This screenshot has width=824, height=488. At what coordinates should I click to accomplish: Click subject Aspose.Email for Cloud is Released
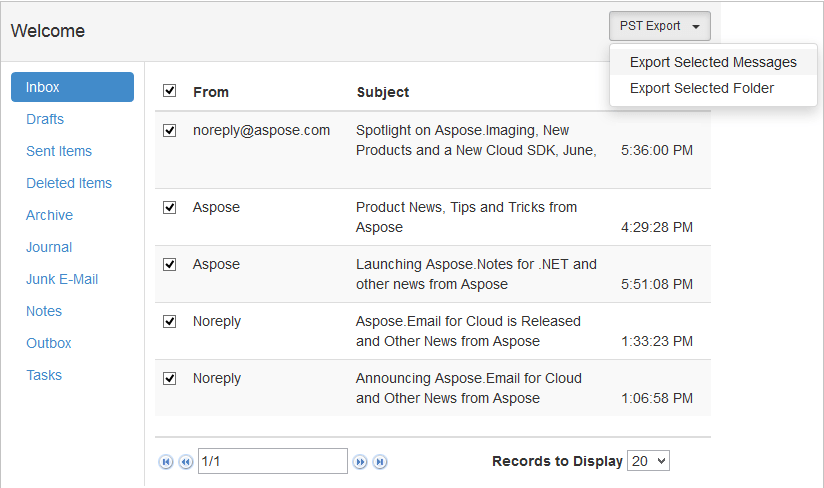tap(468, 331)
